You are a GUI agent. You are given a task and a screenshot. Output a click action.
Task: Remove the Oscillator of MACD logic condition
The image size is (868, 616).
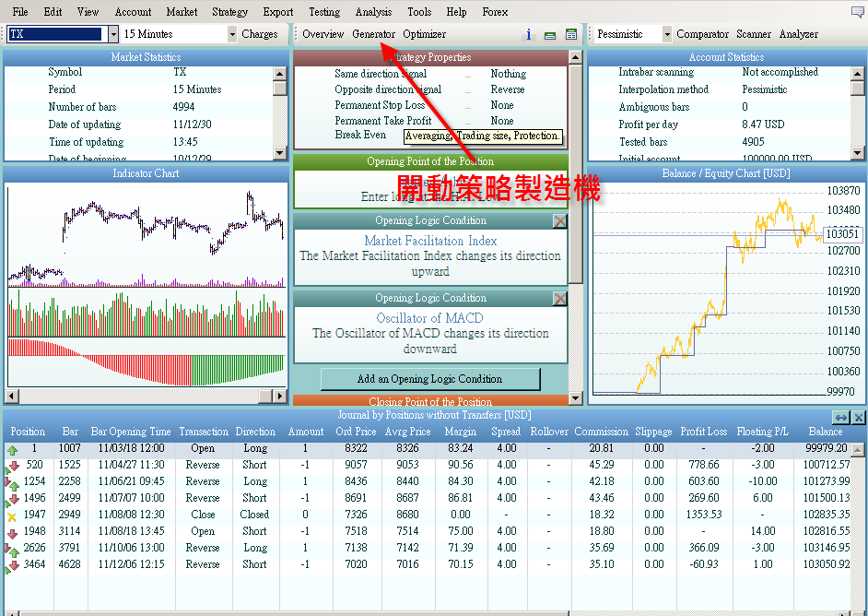click(x=559, y=299)
